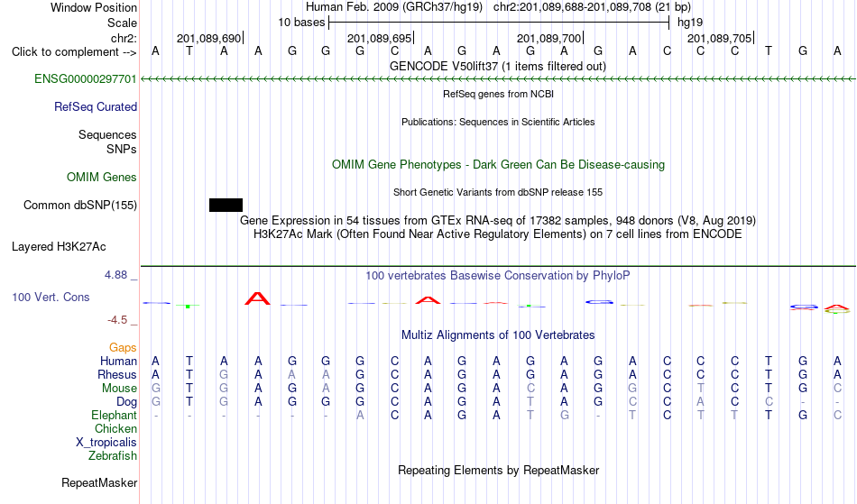The width and height of the screenshot is (857, 504).
Task: Click the orange Gaps row label
Action: pyautogui.click(x=123, y=348)
